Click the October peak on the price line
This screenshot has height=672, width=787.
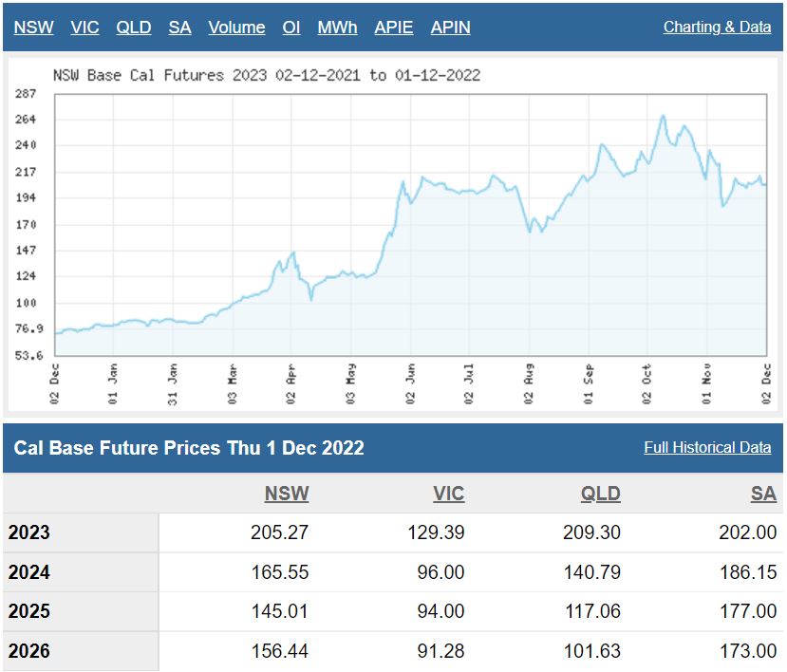[x=663, y=117]
